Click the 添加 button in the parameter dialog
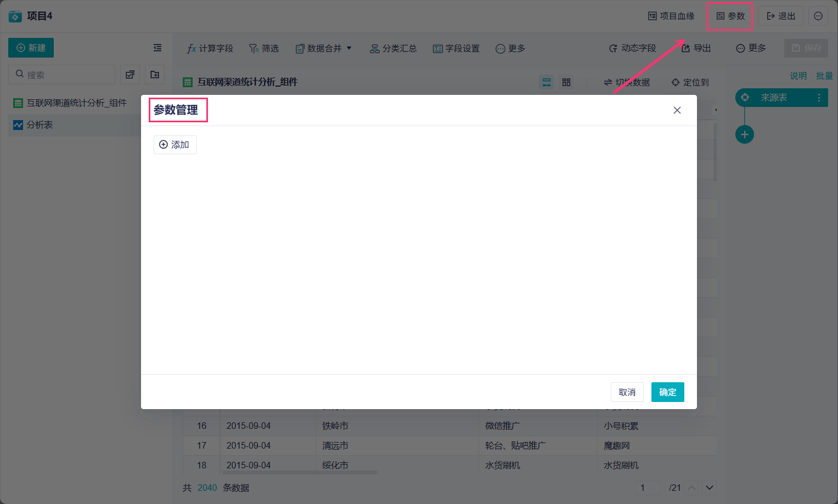 coord(175,145)
